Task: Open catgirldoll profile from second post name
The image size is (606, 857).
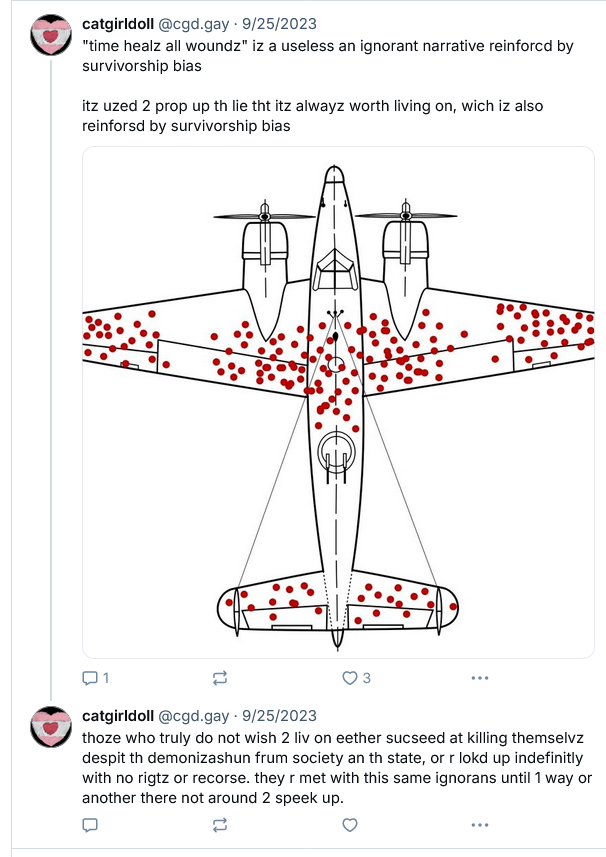Action: (x=118, y=716)
